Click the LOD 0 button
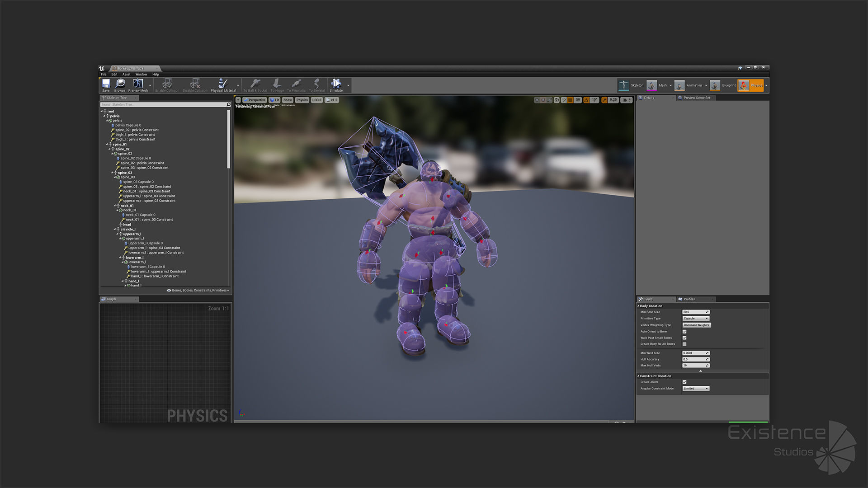 coord(317,100)
